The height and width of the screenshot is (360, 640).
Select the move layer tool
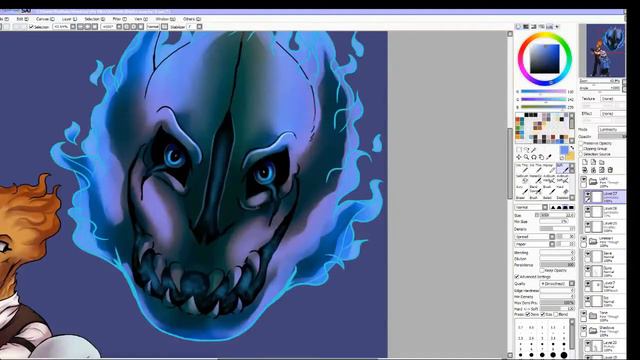click(x=519, y=157)
